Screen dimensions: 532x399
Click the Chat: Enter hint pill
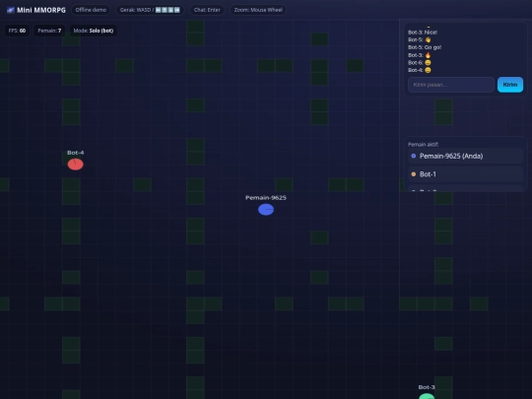(207, 10)
